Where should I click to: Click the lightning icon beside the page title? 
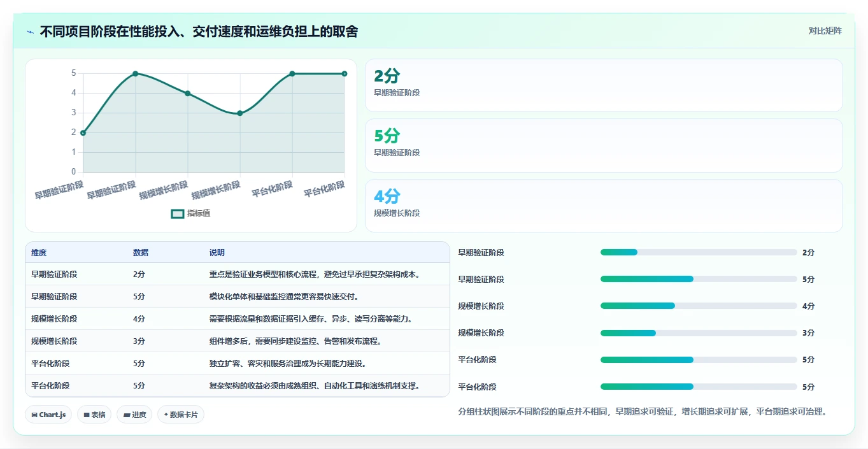pos(31,31)
